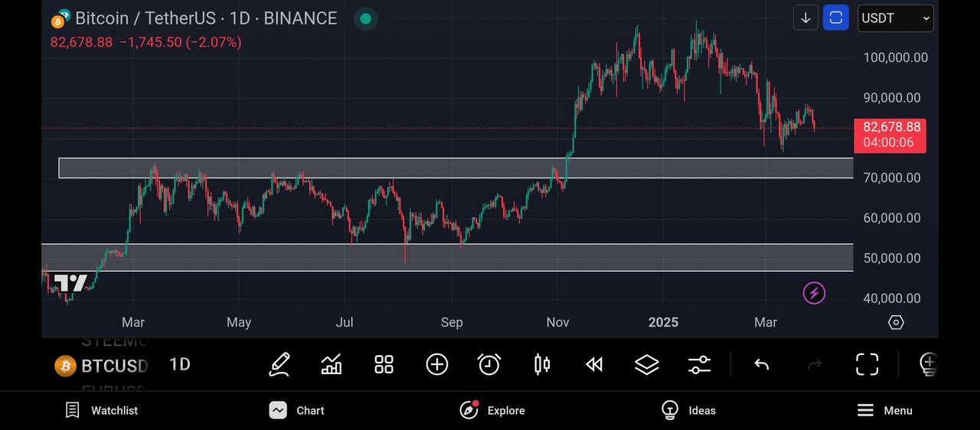Viewport: 980px width, 430px height.
Task: Open the Menu tab
Action: 884,410
